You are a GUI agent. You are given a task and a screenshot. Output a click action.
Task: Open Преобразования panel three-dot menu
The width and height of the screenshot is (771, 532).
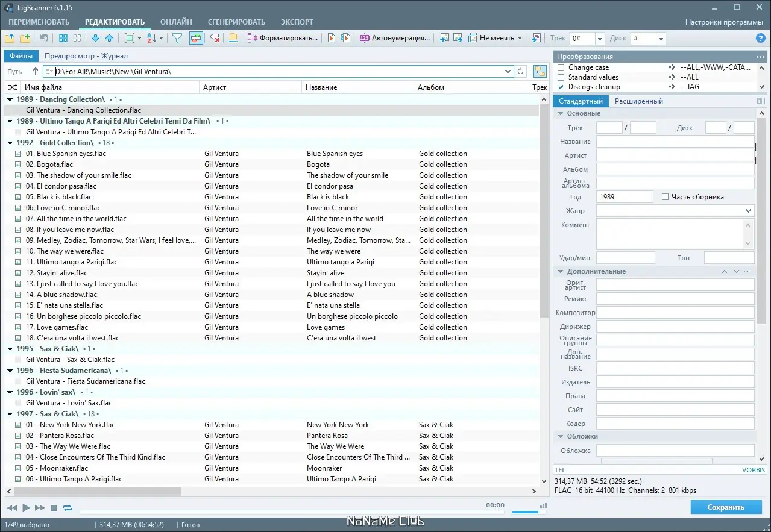(x=760, y=57)
